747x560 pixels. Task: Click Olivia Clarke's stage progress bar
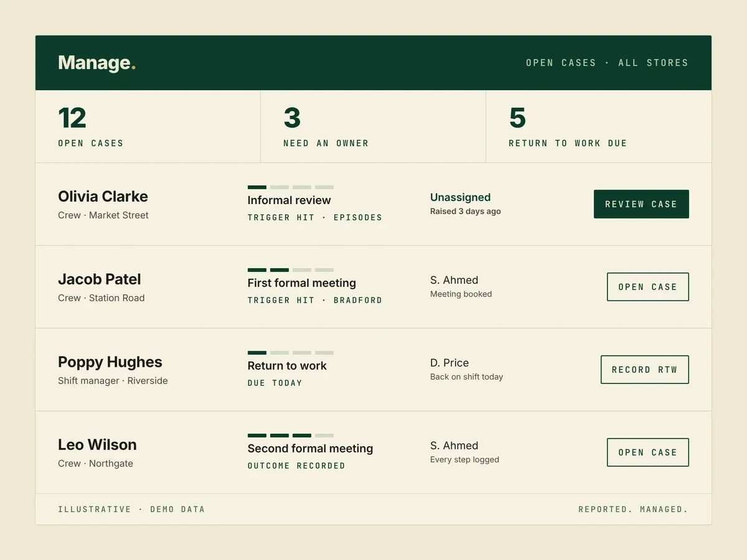291,187
